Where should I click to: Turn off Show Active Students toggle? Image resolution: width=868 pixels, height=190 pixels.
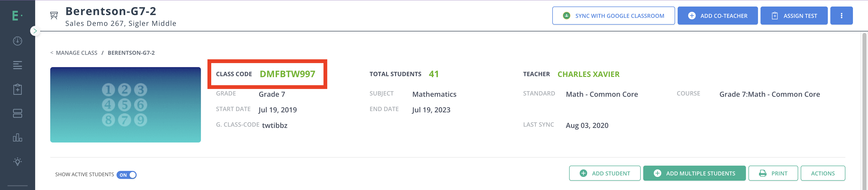click(x=126, y=175)
